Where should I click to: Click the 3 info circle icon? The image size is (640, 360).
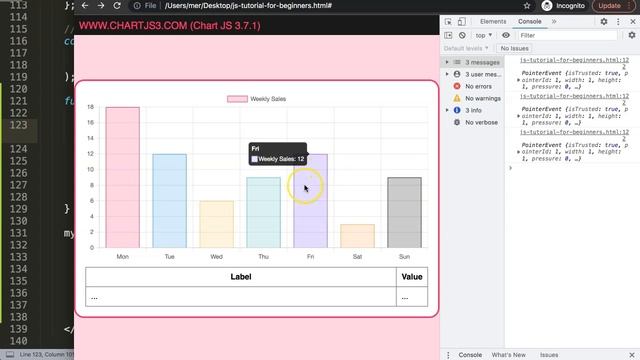coord(457,110)
